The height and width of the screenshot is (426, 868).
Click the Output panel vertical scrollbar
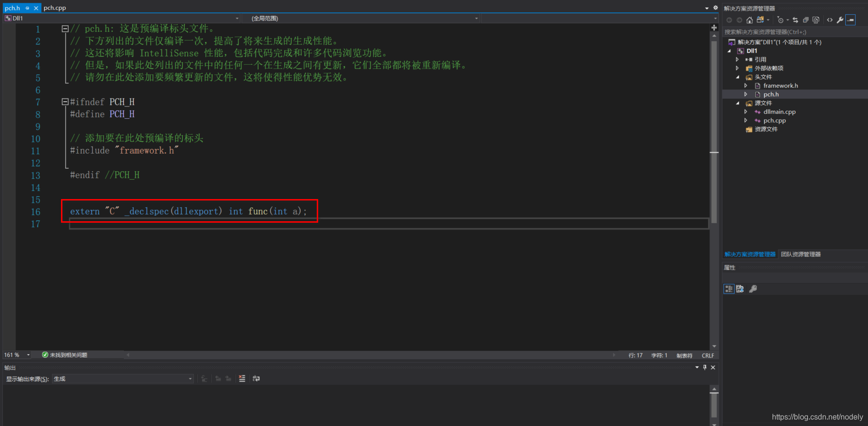point(714,405)
